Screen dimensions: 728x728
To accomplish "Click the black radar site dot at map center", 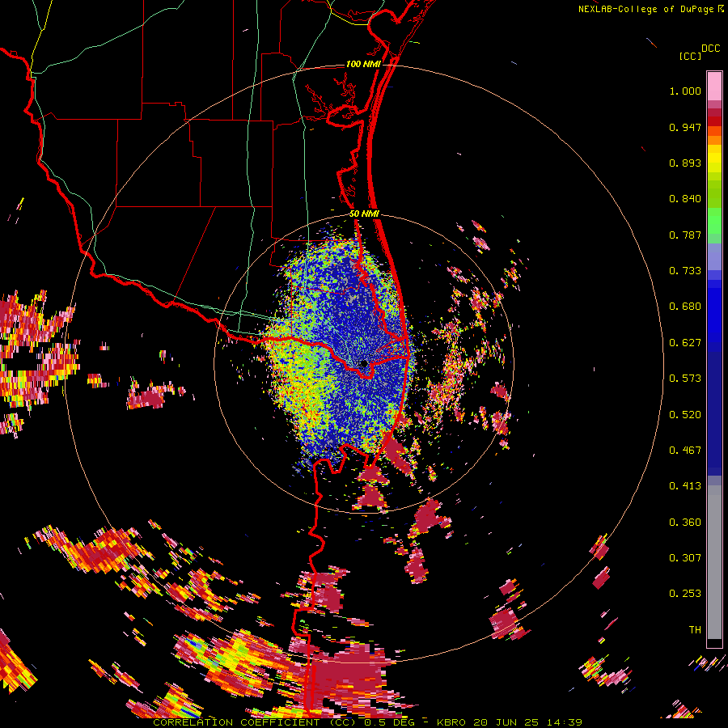I will pos(364,364).
